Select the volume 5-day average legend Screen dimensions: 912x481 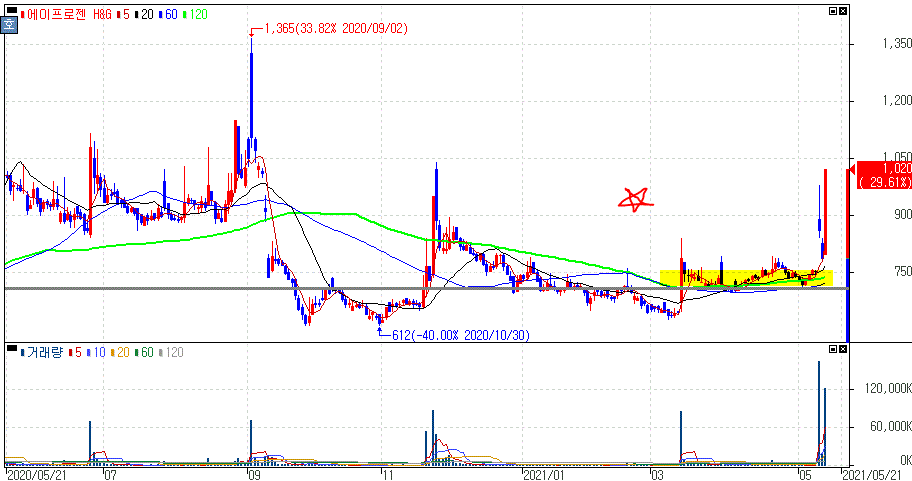75,352
